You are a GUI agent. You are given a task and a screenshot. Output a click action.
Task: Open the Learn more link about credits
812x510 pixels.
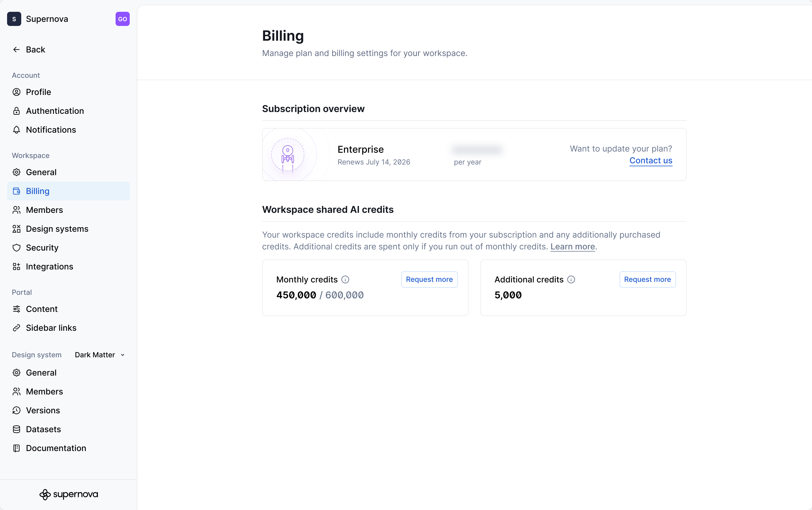click(x=572, y=246)
